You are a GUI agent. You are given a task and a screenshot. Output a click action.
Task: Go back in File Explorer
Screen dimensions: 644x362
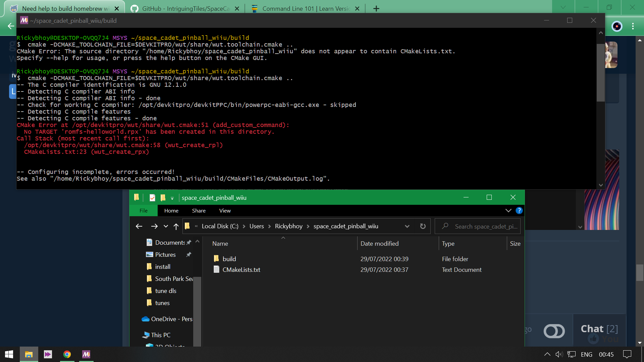tap(139, 226)
